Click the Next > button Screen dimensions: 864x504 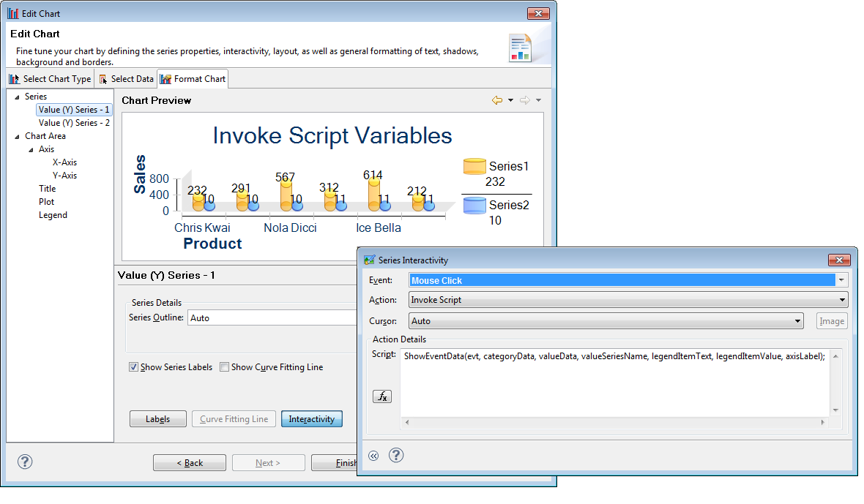pos(268,463)
